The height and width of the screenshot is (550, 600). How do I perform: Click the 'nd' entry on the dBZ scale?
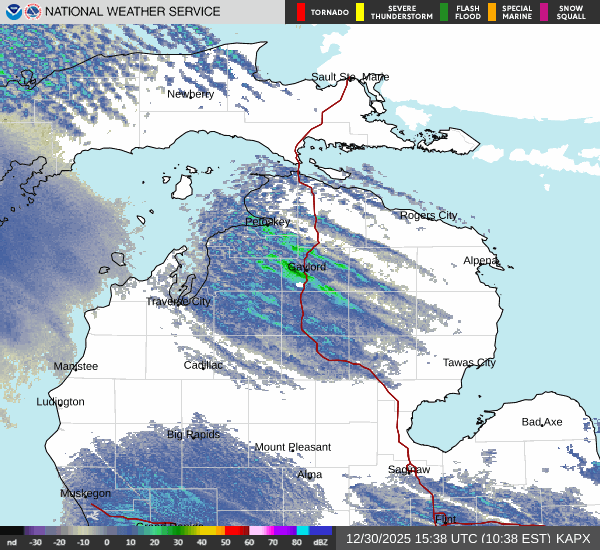coord(12,541)
